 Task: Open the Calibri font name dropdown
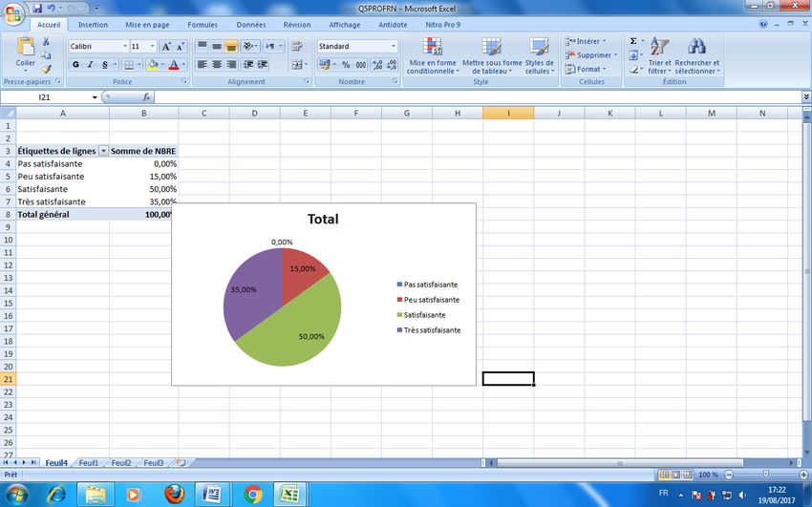point(125,47)
